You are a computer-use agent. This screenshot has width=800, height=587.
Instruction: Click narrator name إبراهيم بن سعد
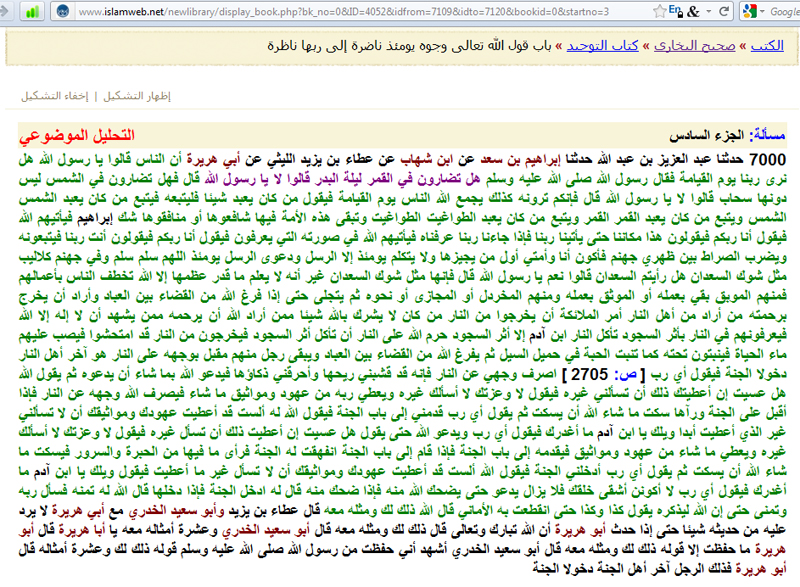click(x=520, y=160)
